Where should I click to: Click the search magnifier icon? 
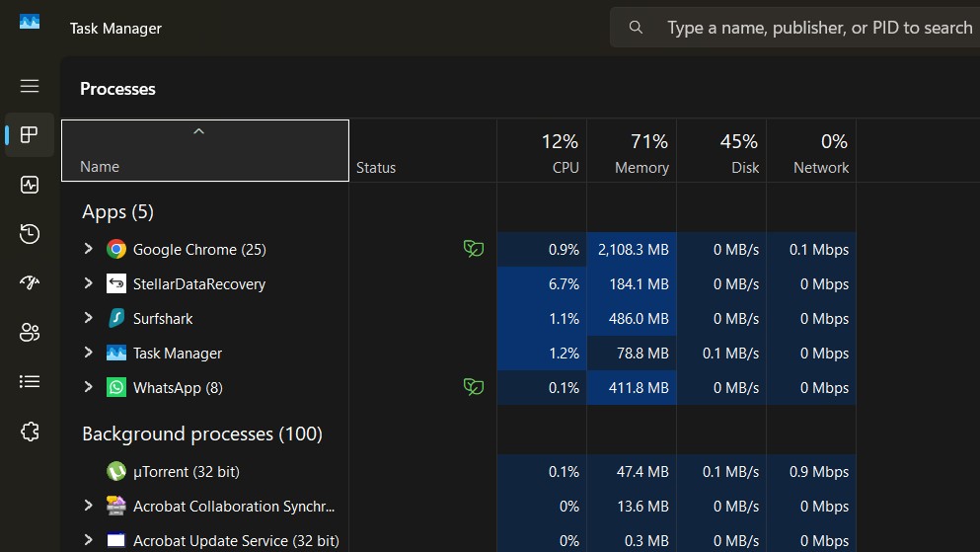636,27
